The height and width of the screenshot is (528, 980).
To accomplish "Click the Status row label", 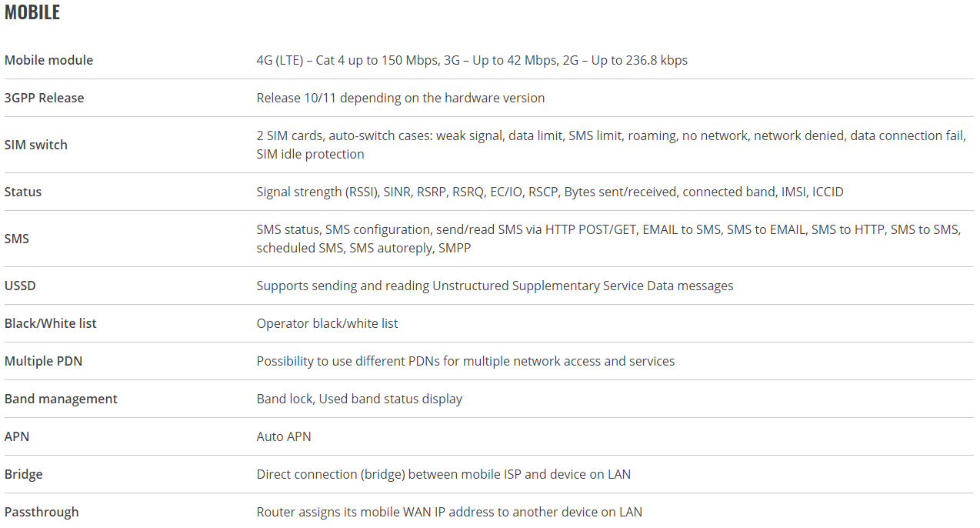I will (23, 192).
